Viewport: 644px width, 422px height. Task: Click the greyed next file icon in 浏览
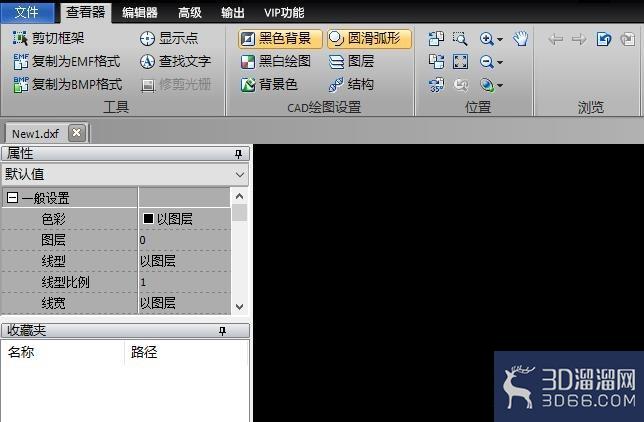pyautogui.click(x=628, y=39)
